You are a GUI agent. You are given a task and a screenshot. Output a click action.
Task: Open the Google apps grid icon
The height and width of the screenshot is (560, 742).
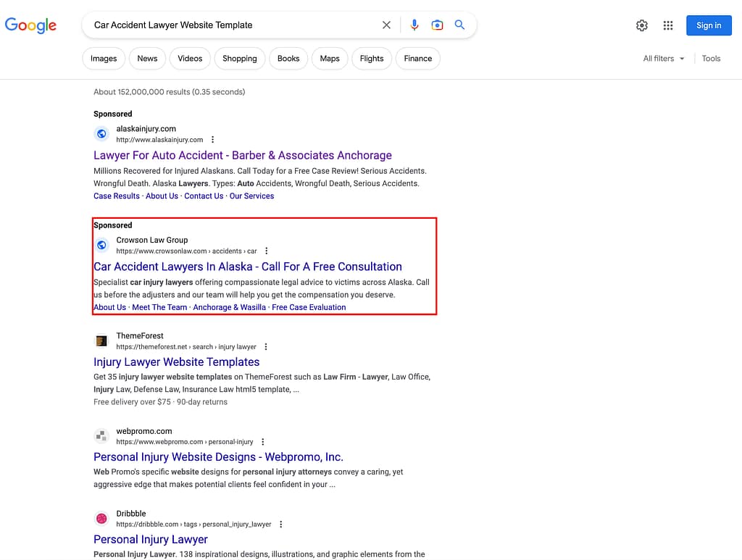point(667,25)
